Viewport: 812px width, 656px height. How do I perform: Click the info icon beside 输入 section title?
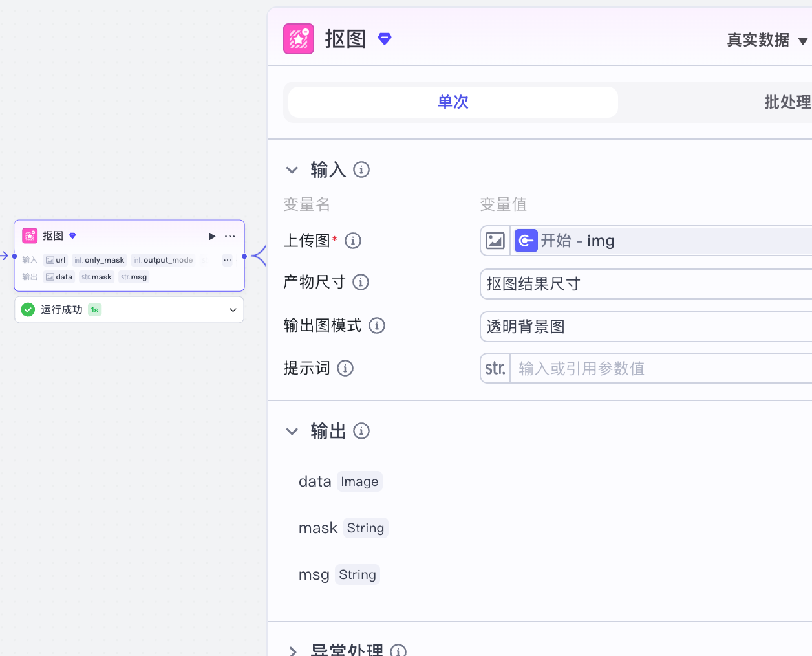(361, 169)
